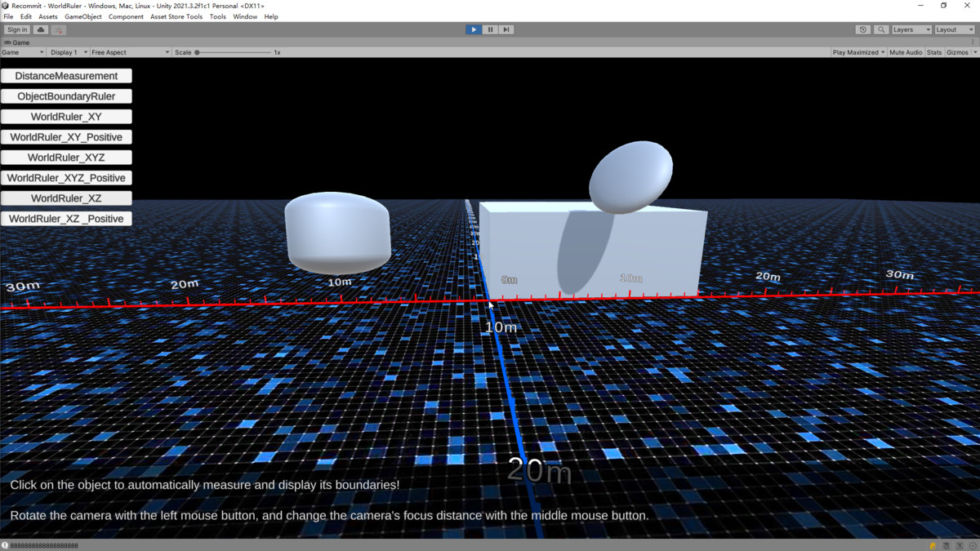Open Unity cloud services icon
The height and width of the screenshot is (551, 980).
(x=41, y=29)
